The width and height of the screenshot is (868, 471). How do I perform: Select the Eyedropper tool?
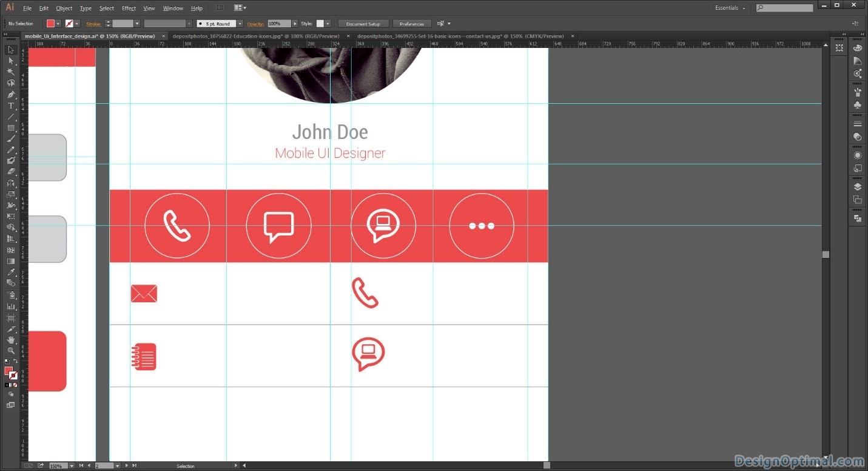pos(10,272)
